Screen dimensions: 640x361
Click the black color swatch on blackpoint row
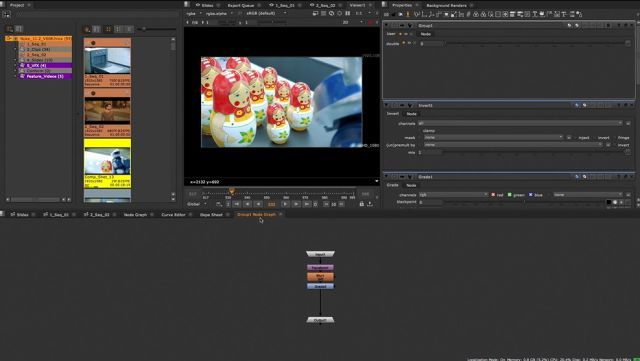point(609,202)
